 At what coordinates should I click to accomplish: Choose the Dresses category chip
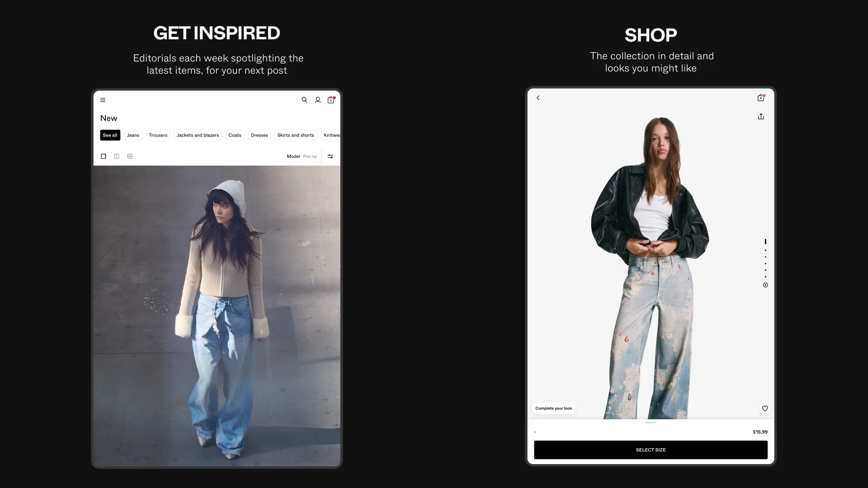click(259, 135)
